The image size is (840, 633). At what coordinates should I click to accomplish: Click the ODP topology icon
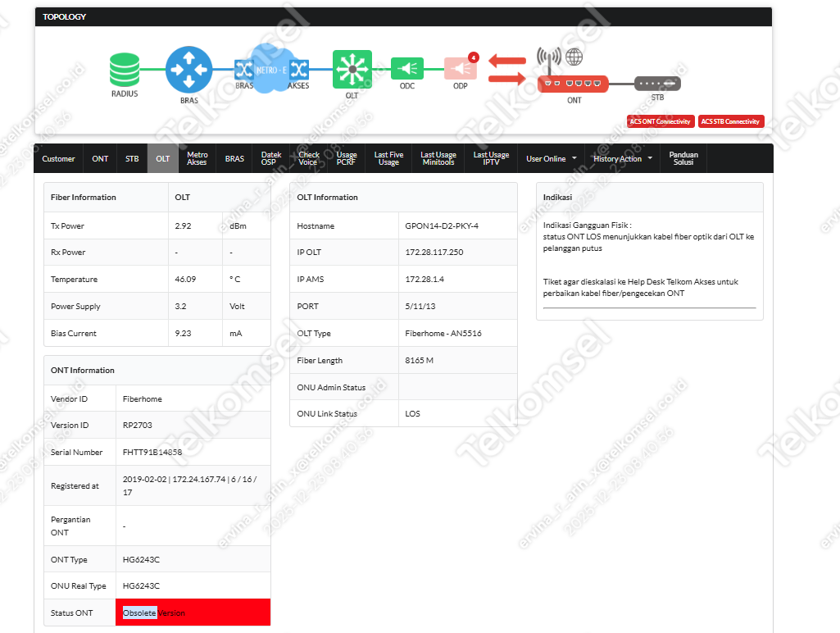tap(461, 69)
